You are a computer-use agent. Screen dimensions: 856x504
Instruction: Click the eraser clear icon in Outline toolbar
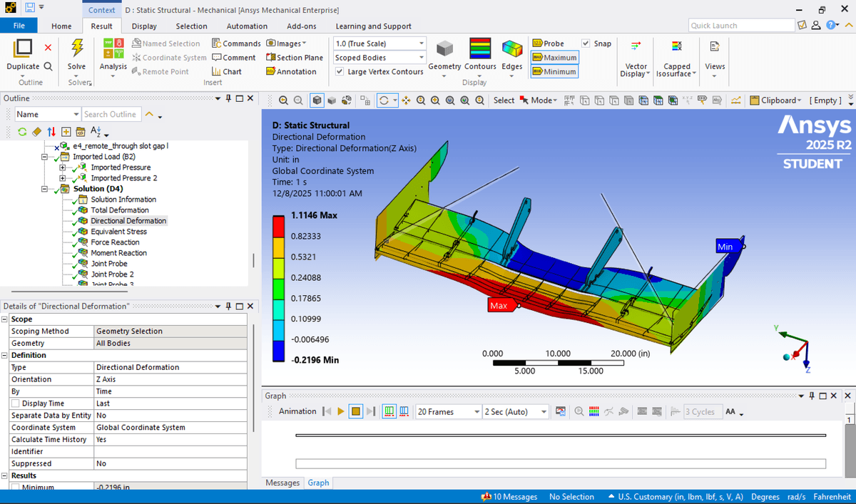(36, 132)
